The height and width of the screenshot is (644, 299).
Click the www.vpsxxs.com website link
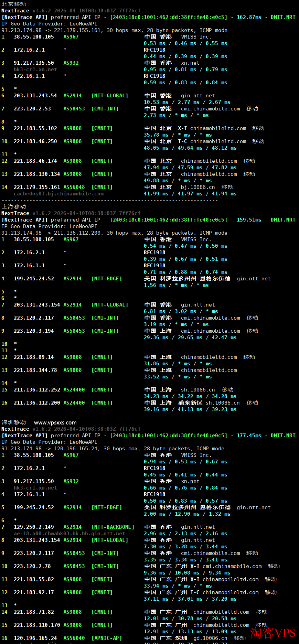coord(55,422)
